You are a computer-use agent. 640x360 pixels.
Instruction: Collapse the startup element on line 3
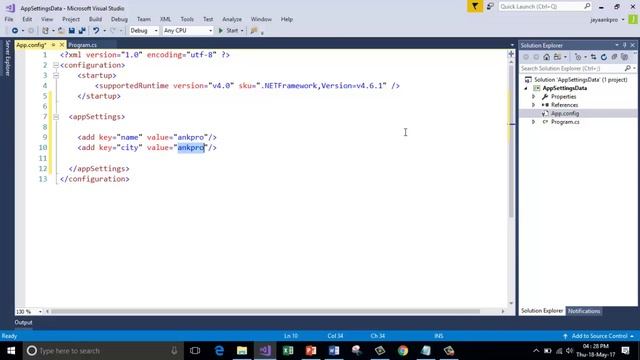click(x=56, y=76)
